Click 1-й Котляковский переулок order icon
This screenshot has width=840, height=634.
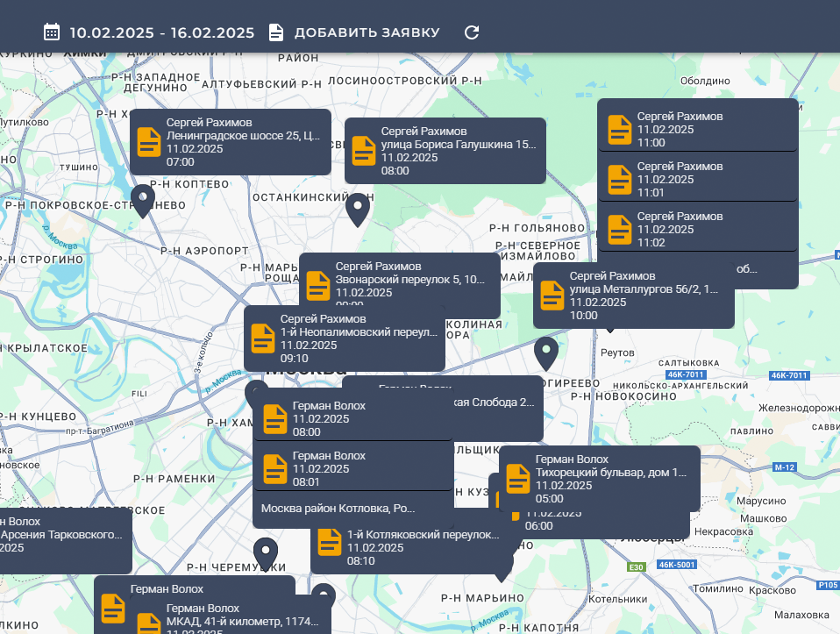330,542
